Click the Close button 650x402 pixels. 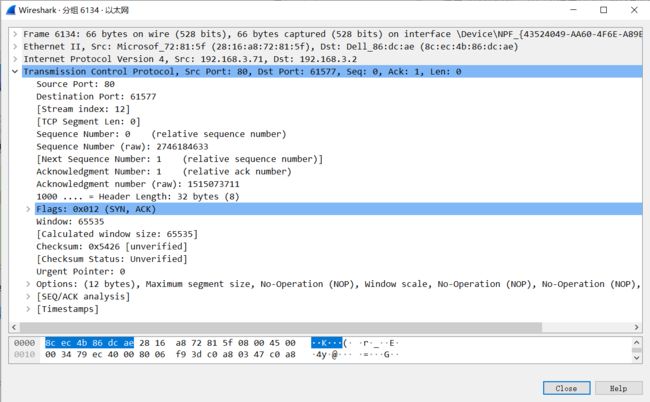(x=566, y=388)
